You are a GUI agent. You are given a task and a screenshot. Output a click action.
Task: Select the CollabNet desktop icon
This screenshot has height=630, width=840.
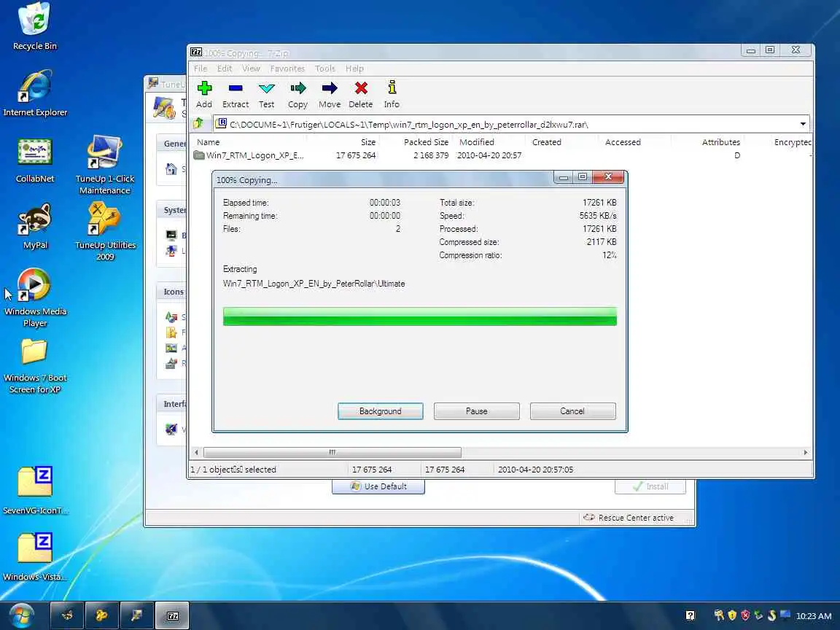(x=35, y=160)
